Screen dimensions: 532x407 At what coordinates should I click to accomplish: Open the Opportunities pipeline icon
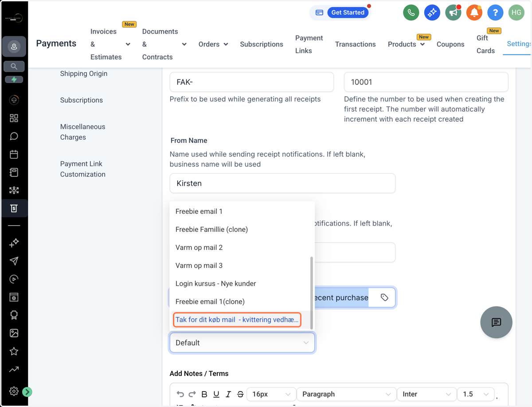coord(14,190)
